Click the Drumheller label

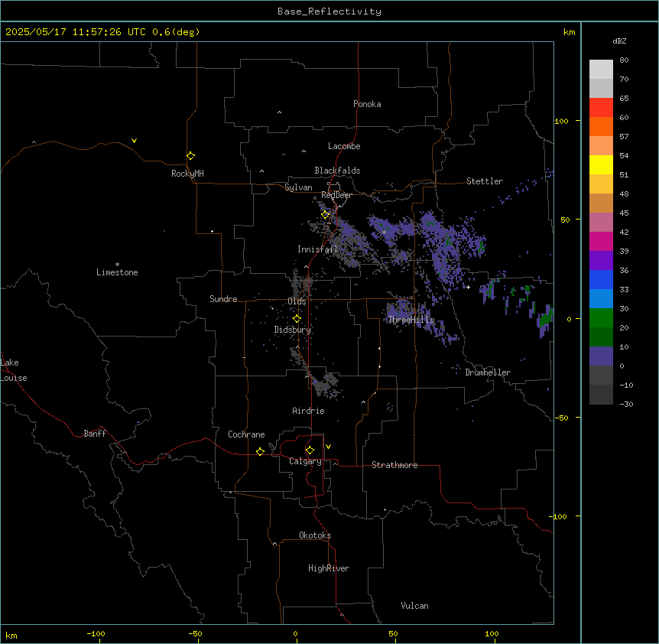[488, 372]
